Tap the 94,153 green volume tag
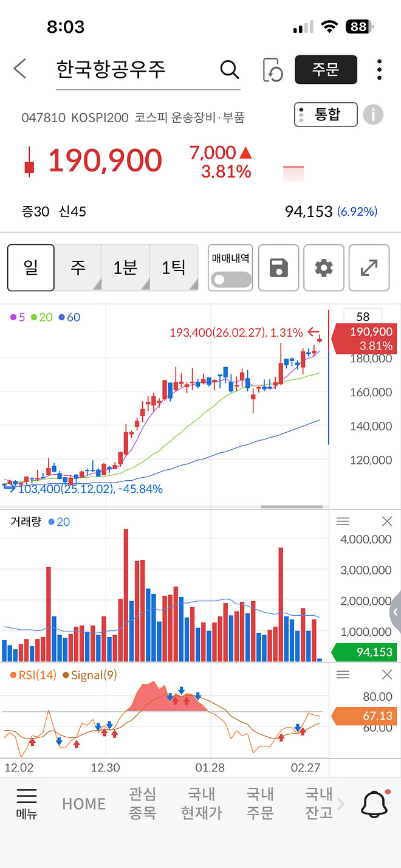This screenshot has height=868, width=401. click(x=365, y=652)
